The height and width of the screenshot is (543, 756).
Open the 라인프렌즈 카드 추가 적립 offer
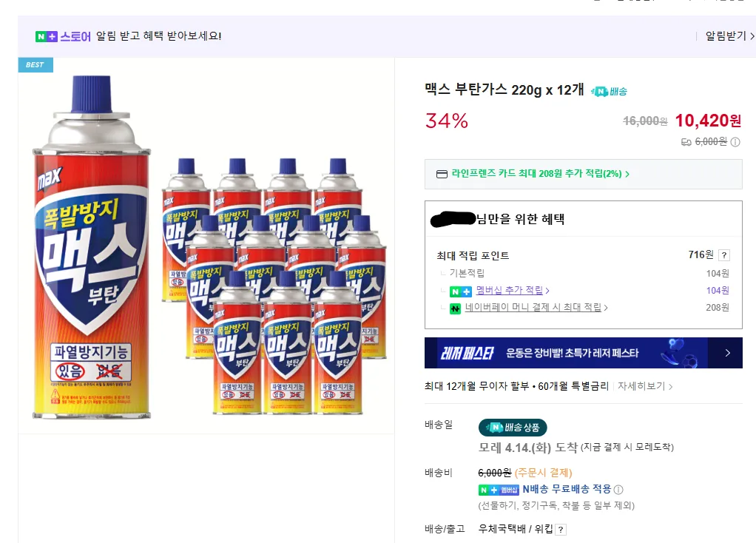pyautogui.click(x=540, y=175)
